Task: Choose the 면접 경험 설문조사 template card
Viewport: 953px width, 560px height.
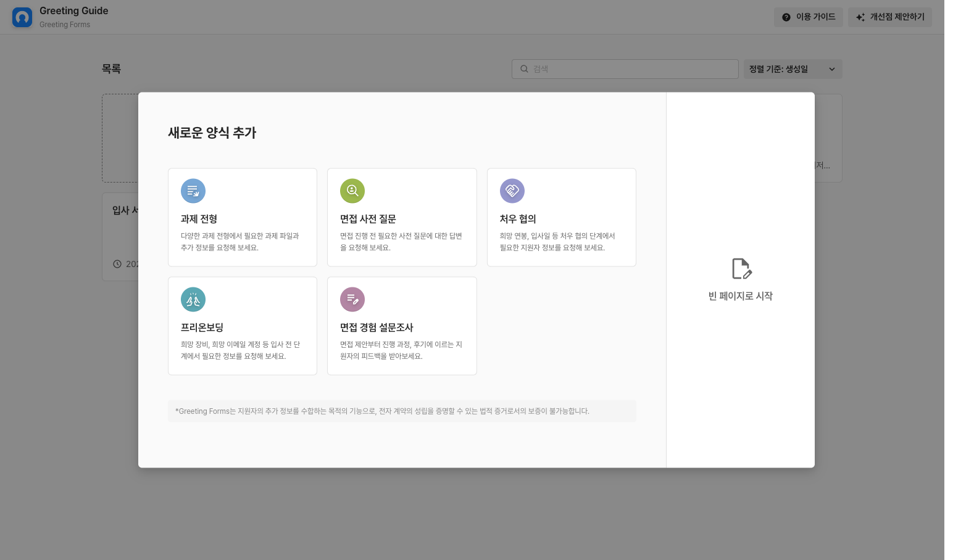Action: click(x=402, y=326)
